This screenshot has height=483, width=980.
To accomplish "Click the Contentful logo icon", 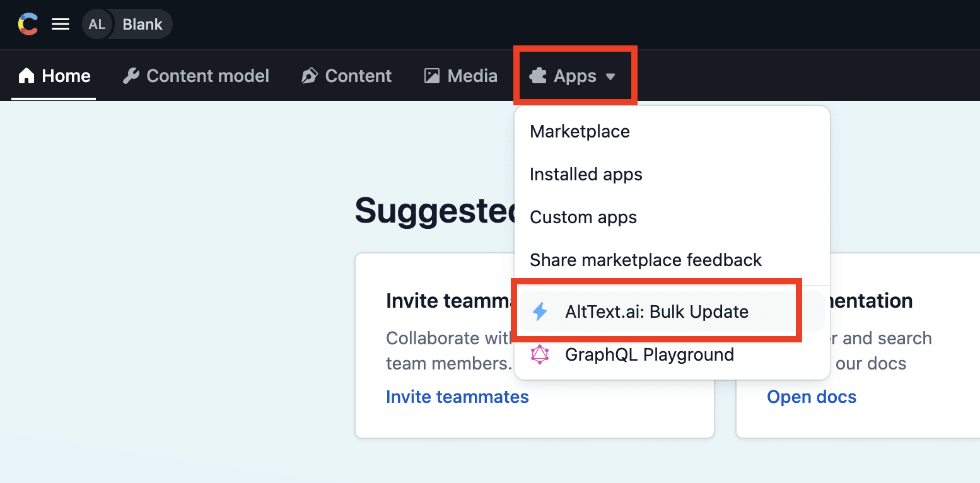I will pos(28,25).
